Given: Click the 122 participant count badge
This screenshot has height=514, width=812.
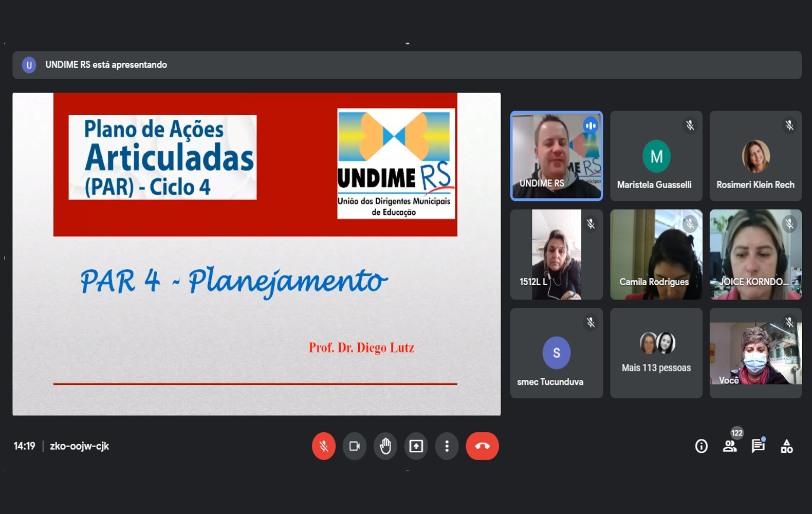Looking at the screenshot, I should click(737, 433).
